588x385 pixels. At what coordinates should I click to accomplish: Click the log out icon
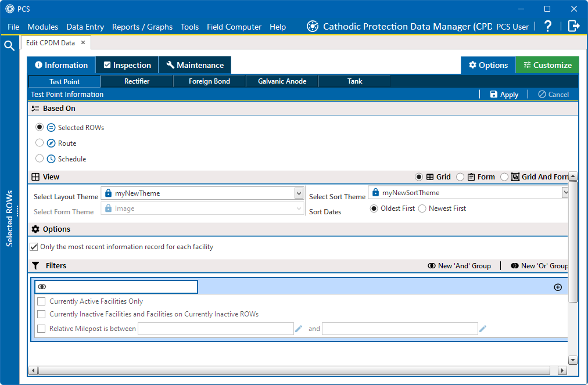click(573, 26)
